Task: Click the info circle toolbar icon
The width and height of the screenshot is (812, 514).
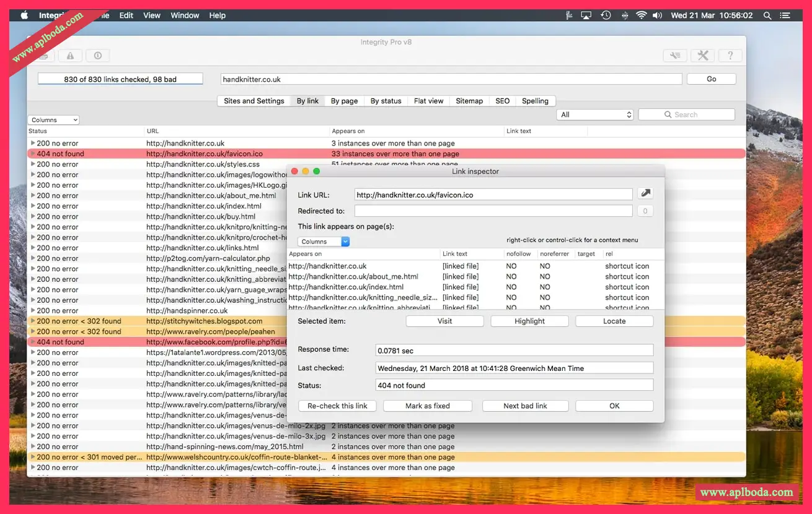Action: pos(98,56)
